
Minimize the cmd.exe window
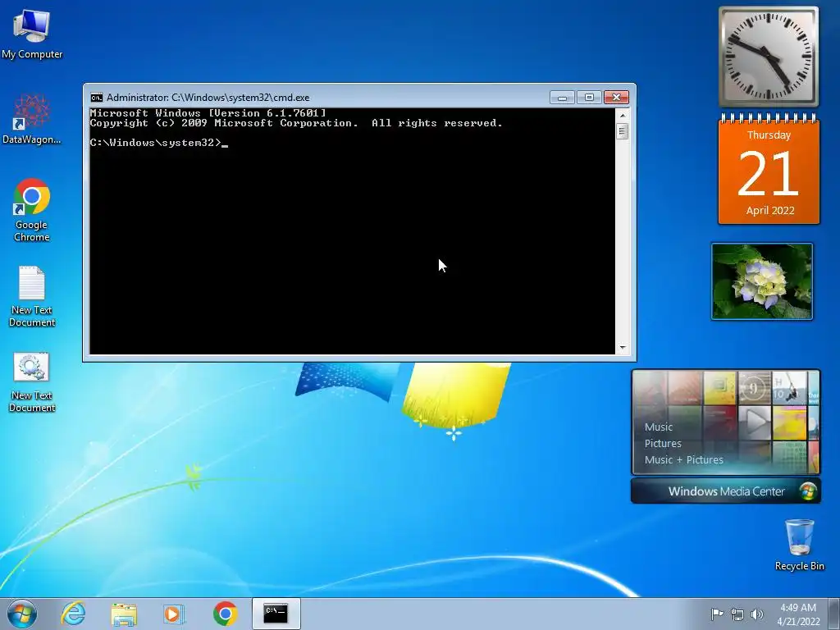pyautogui.click(x=562, y=98)
